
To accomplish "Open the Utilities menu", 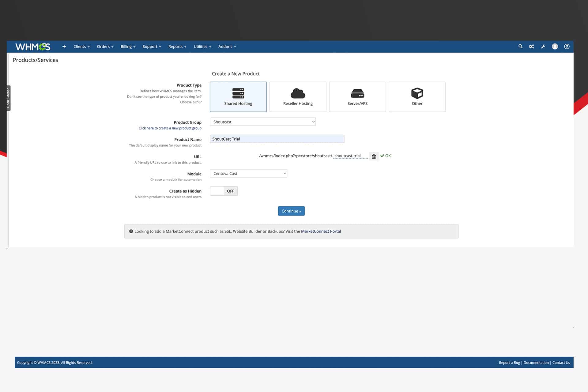I will [x=202, y=47].
